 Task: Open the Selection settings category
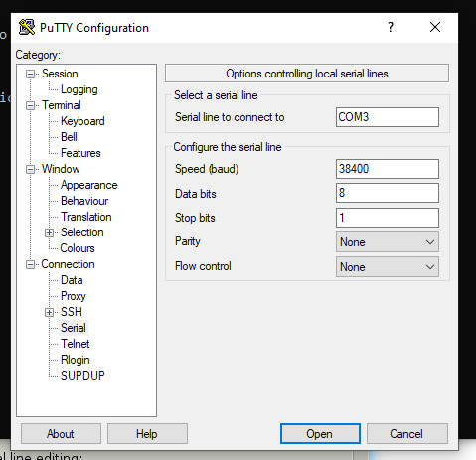[81, 232]
